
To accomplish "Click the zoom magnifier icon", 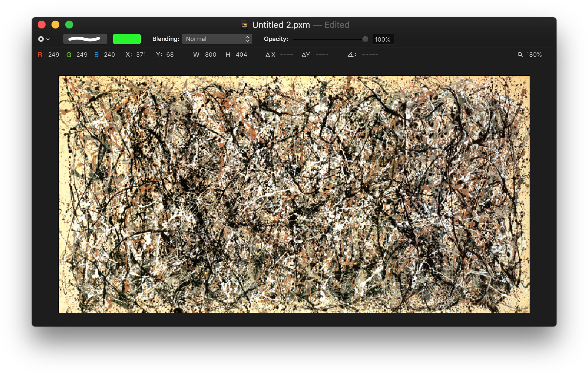I will click(520, 55).
